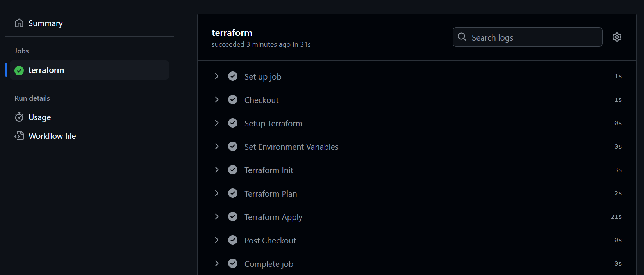
Task: Click the Summary home icon
Action: tap(19, 23)
